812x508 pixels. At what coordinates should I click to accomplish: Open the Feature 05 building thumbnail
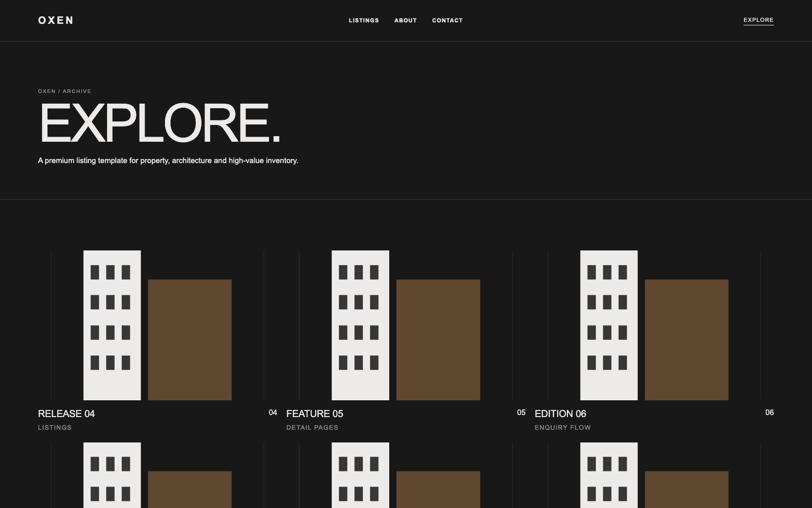tap(405, 325)
